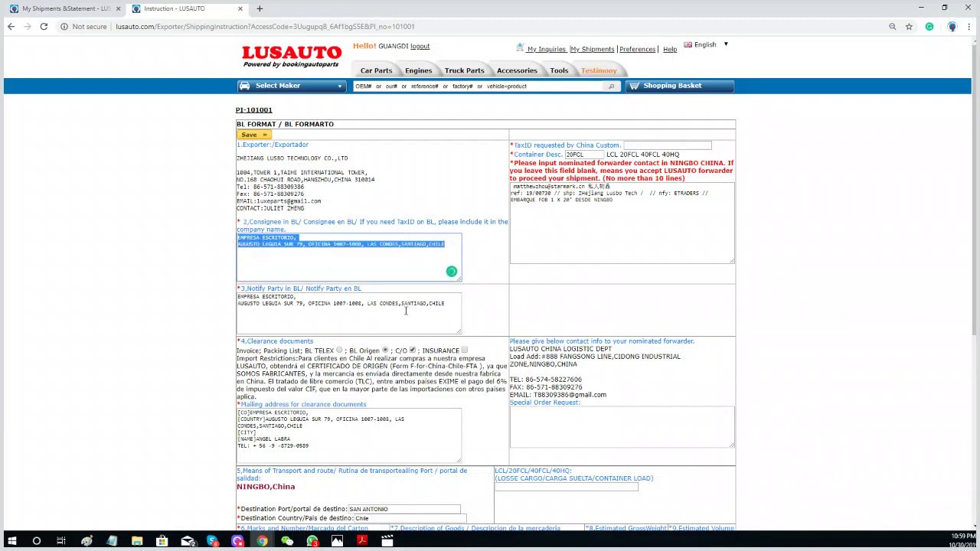Open File Explorer from the taskbar
This screenshot has height=551, width=980.
coord(137,541)
